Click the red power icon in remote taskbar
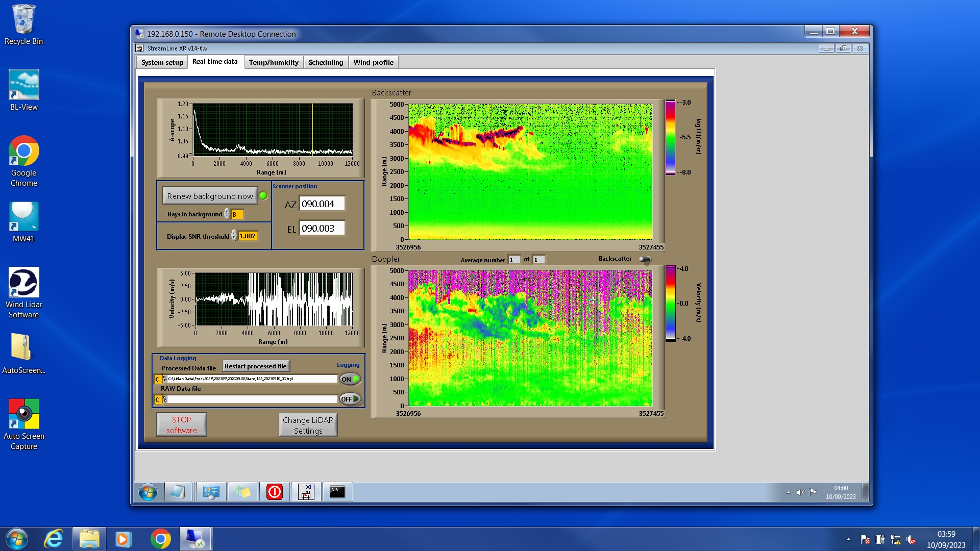980x551 pixels. point(275,492)
